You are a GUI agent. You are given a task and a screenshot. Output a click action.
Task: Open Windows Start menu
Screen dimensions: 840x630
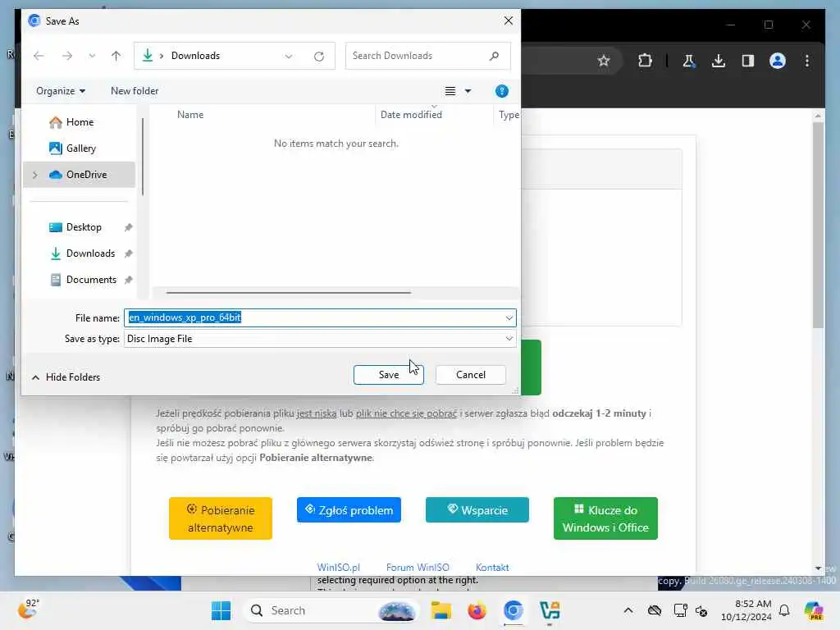tap(221, 610)
